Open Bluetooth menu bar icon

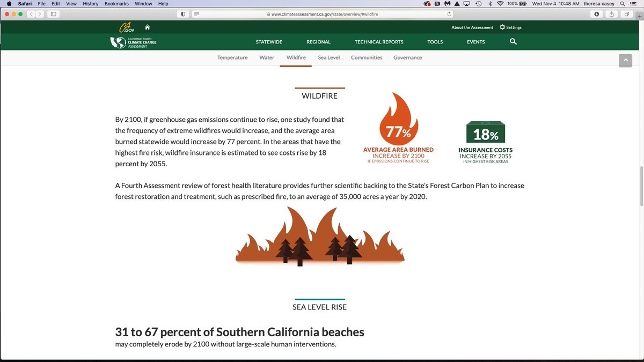coord(489,4)
